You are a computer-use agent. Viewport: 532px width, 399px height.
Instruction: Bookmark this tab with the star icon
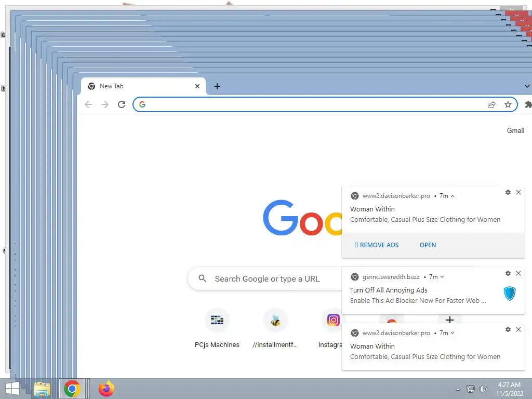pos(508,104)
